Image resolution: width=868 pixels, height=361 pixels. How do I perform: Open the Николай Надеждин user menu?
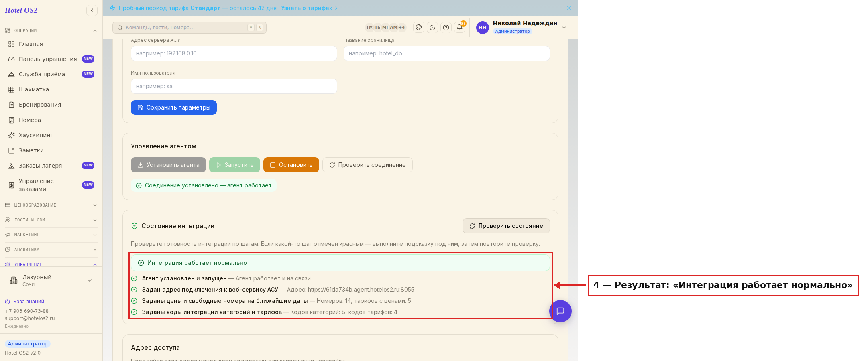[522, 27]
